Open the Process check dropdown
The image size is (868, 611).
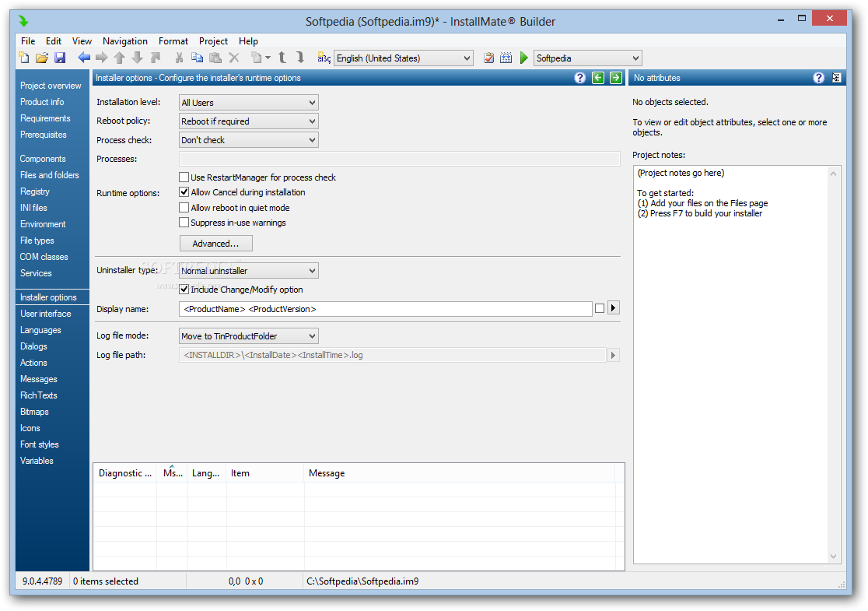249,140
